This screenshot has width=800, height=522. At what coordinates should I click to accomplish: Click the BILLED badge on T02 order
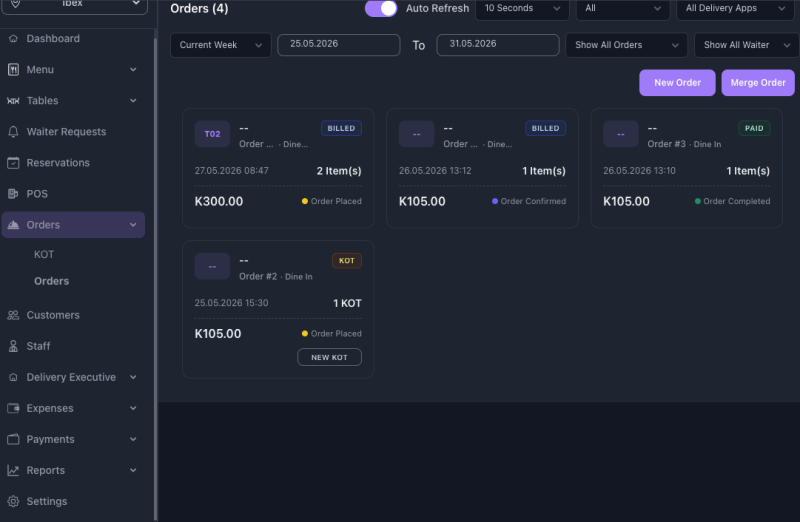pyautogui.click(x=341, y=129)
